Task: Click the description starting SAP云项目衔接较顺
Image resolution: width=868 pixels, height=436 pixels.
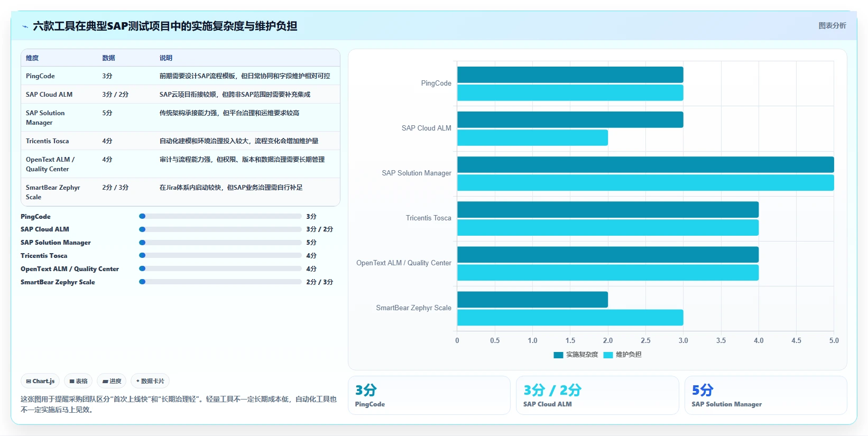Action: [x=235, y=95]
